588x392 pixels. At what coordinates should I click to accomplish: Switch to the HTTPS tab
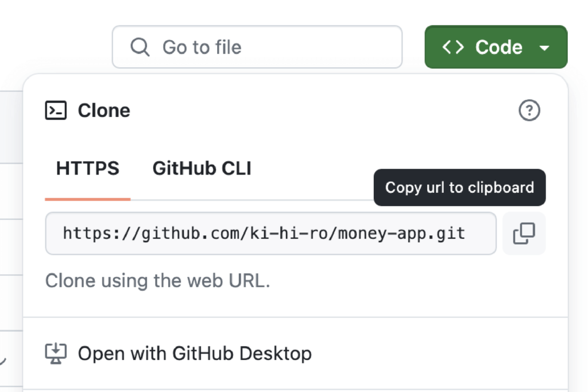88,169
